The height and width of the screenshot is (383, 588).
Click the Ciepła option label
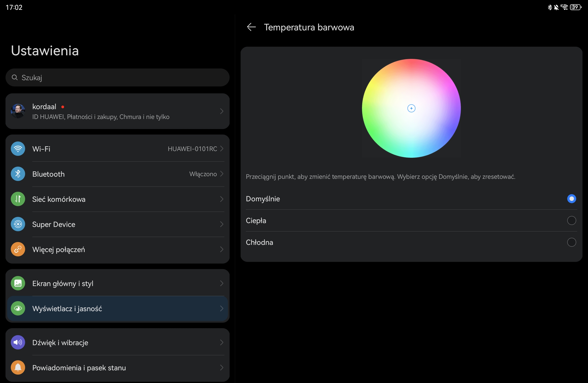[256, 220]
